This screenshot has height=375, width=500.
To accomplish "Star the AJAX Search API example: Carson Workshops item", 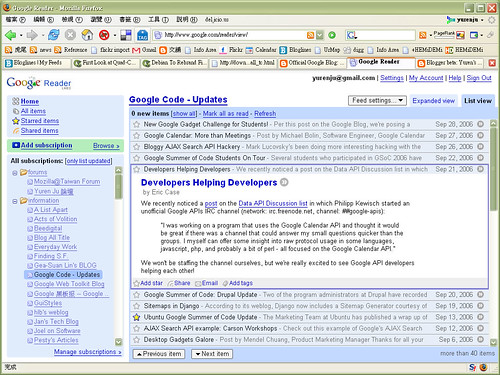I will click(x=136, y=328).
